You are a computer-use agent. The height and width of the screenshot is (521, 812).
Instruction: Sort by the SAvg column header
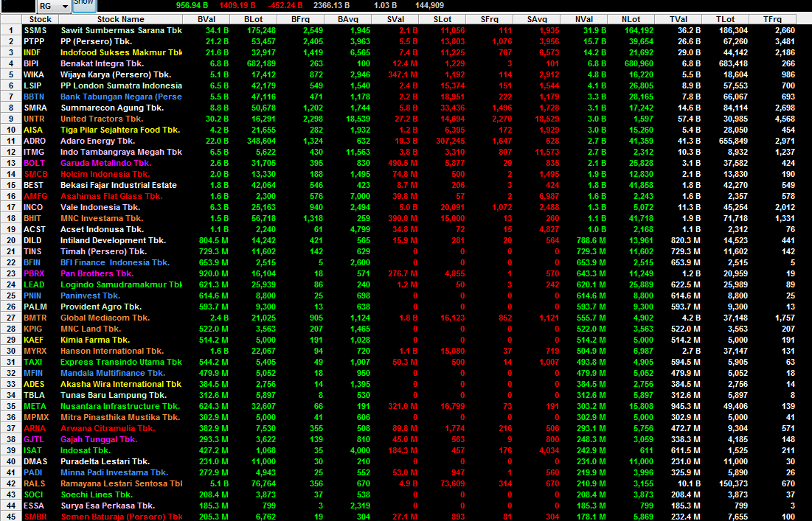pos(536,19)
